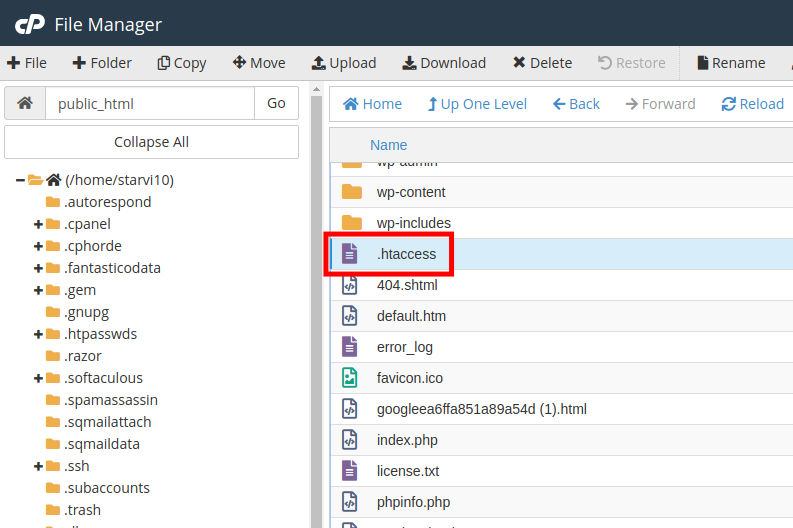This screenshot has width=793, height=528.
Task: Select the phpinfo.php file name
Action: click(x=413, y=502)
